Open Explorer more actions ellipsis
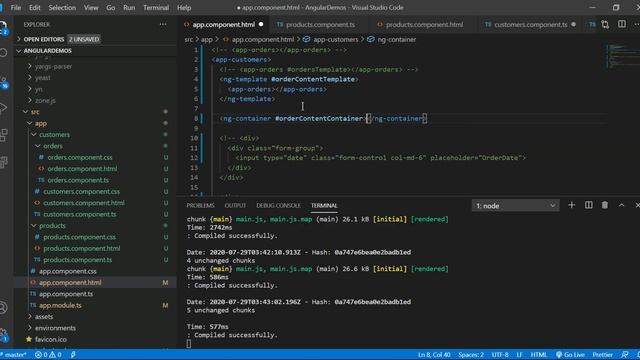The image size is (640, 360). 163,24
